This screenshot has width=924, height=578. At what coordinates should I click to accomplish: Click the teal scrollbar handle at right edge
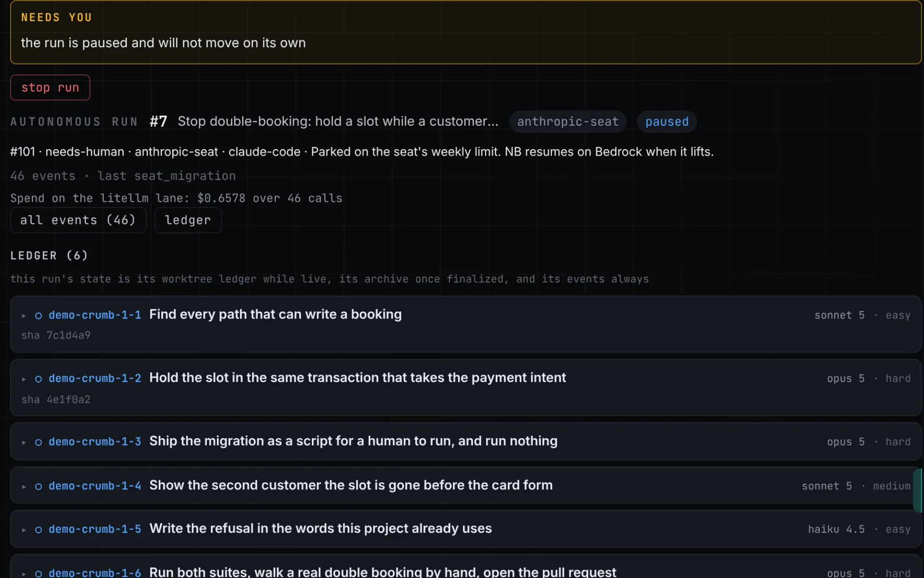pos(918,490)
